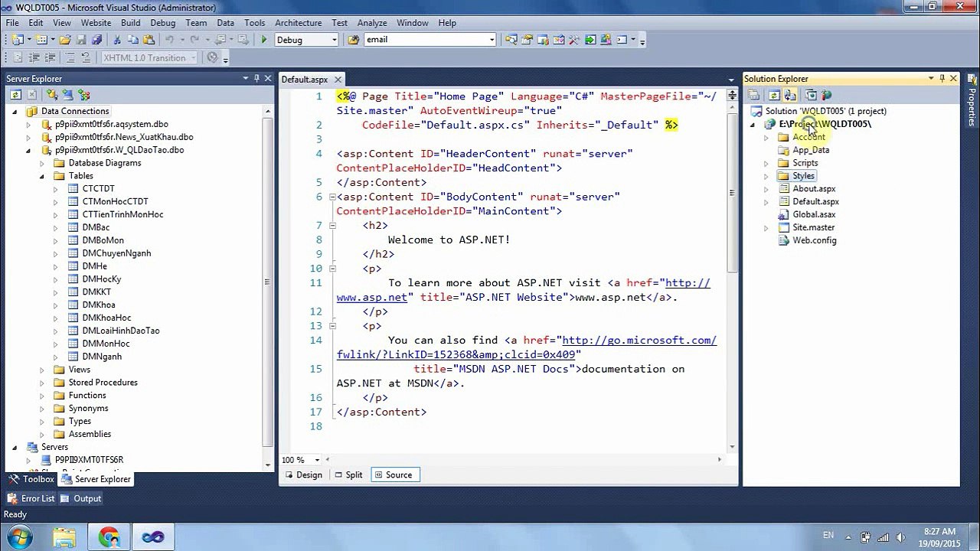Select the CTCTDT table

coord(98,189)
